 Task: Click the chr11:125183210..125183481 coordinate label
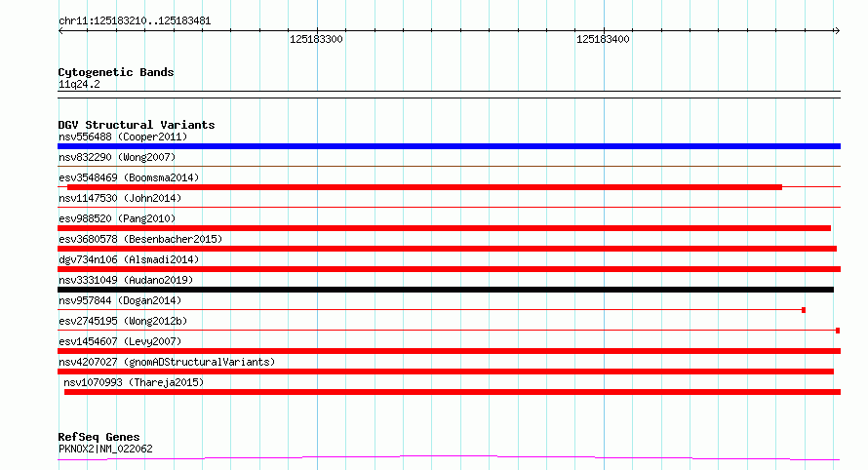tap(135, 21)
